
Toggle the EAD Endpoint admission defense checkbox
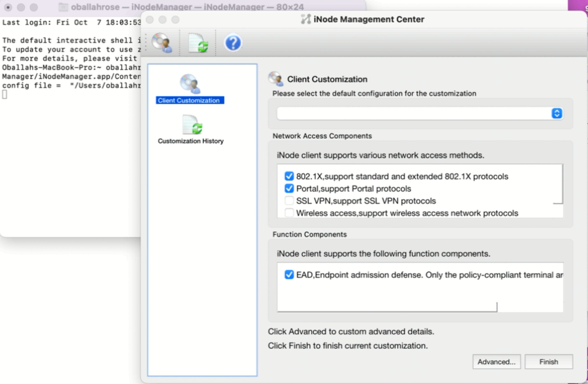point(289,275)
